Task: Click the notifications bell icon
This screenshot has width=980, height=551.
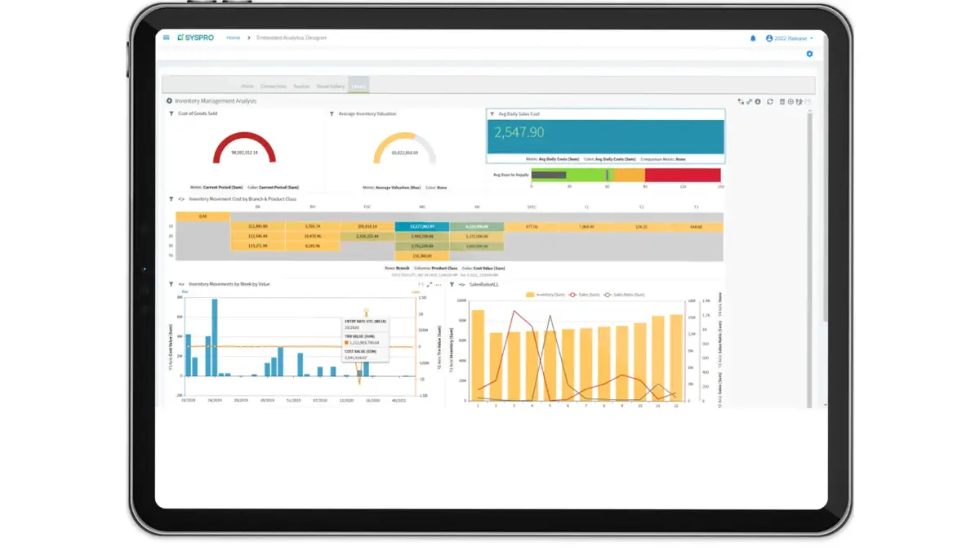Action: point(753,38)
